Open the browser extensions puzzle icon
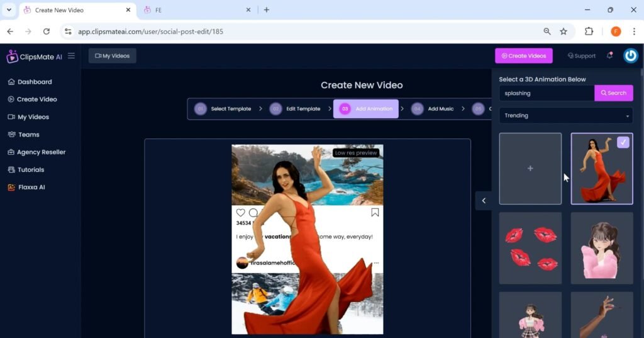 point(589,31)
